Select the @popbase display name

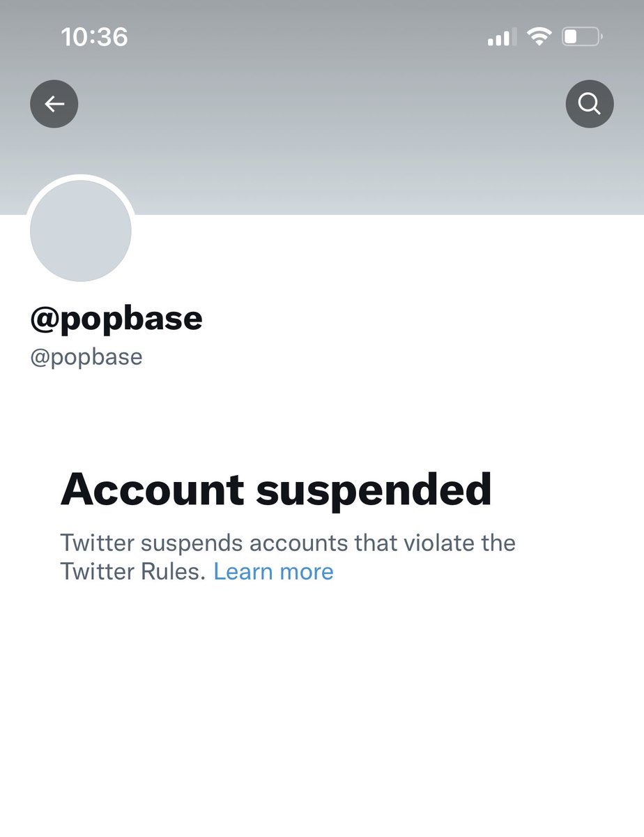[x=115, y=318]
